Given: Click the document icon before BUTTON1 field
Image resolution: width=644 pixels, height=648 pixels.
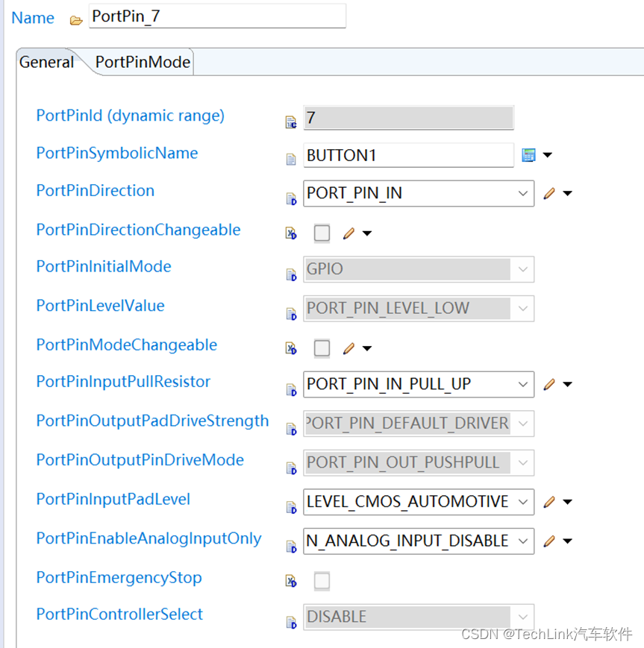Looking at the screenshot, I should tap(291, 159).
